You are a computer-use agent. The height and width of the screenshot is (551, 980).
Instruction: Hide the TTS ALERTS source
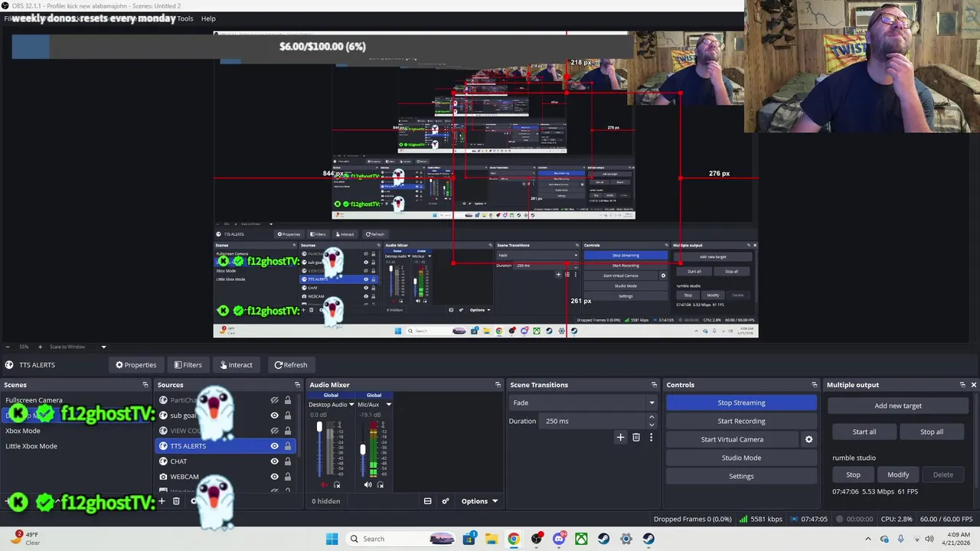[x=274, y=446]
